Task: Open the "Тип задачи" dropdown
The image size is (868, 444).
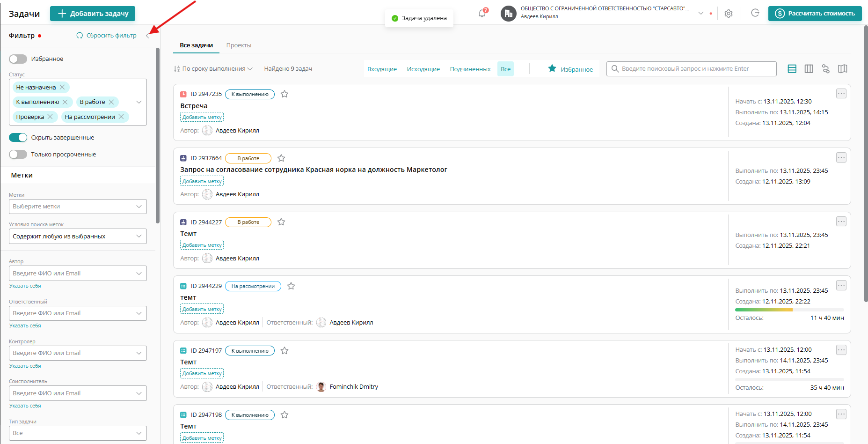Action: click(78, 433)
